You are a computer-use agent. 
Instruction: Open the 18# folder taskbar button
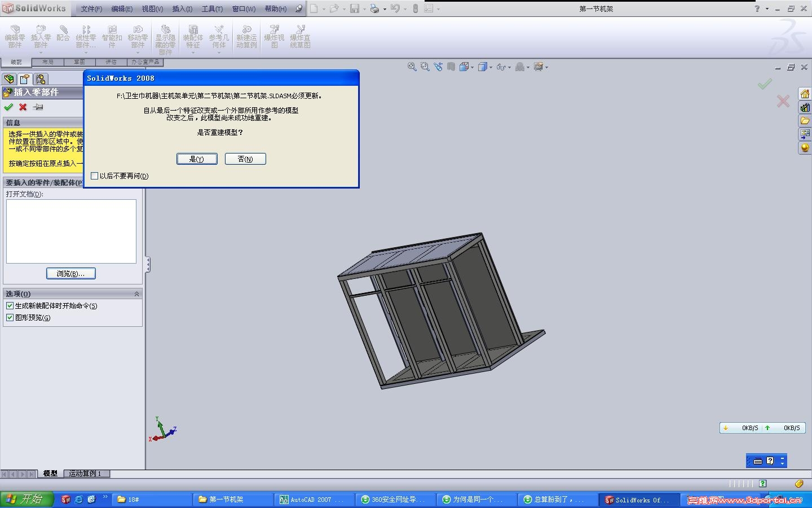152,500
